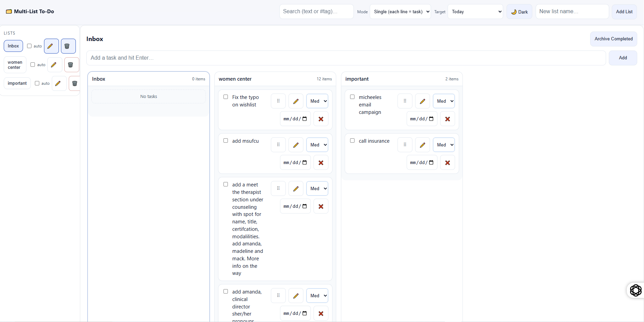Set due date for meet the therapist task
This screenshot has width=644, height=322.
[295, 206]
